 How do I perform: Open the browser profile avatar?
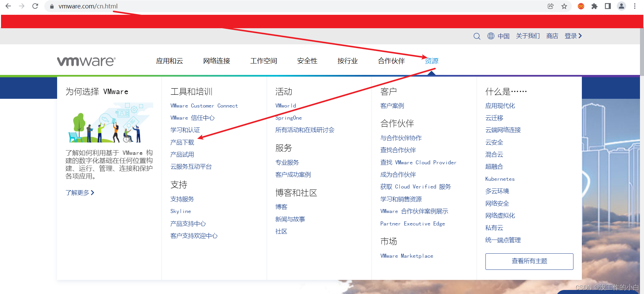pyautogui.click(x=621, y=6)
